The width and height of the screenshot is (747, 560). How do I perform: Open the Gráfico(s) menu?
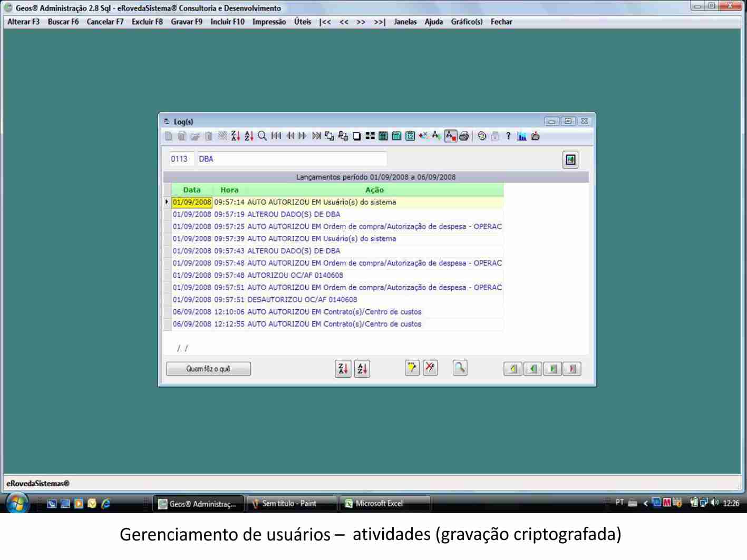point(467,22)
